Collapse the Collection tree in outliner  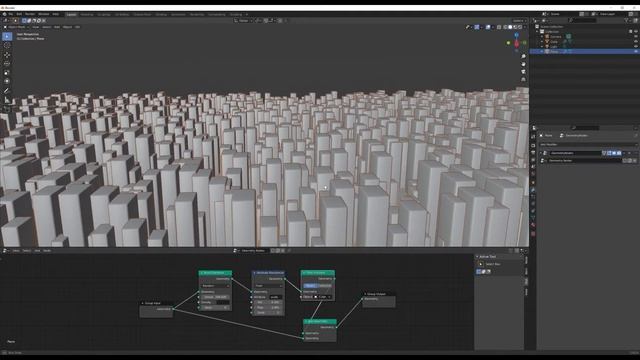pos(537,31)
